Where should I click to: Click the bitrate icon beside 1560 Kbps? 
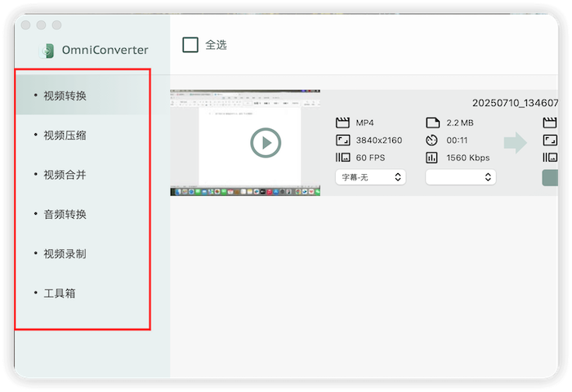click(x=432, y=158)
